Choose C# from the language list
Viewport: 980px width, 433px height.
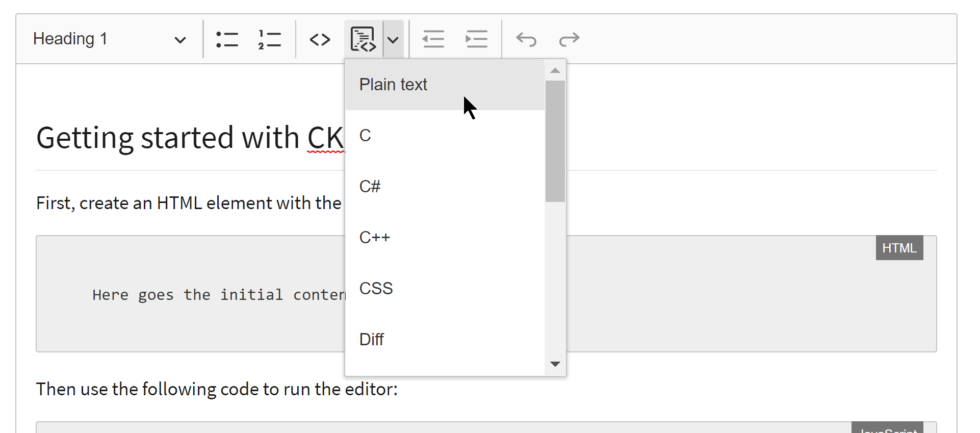pyautogui.click(x=445, y=187)
